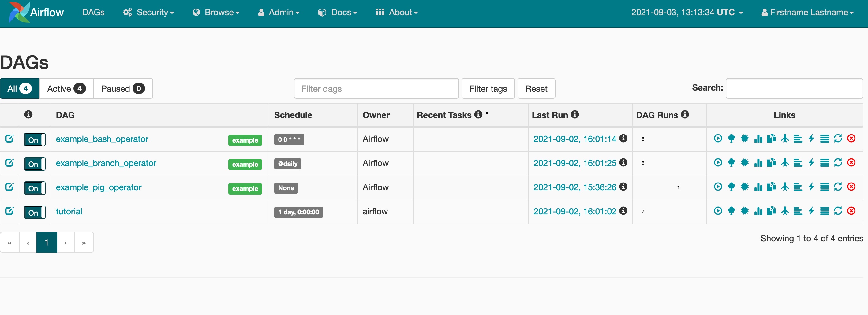Open the Firstname Lastname user menu
The width and height of the screenshot is (868, 315).
pos(807,13)
